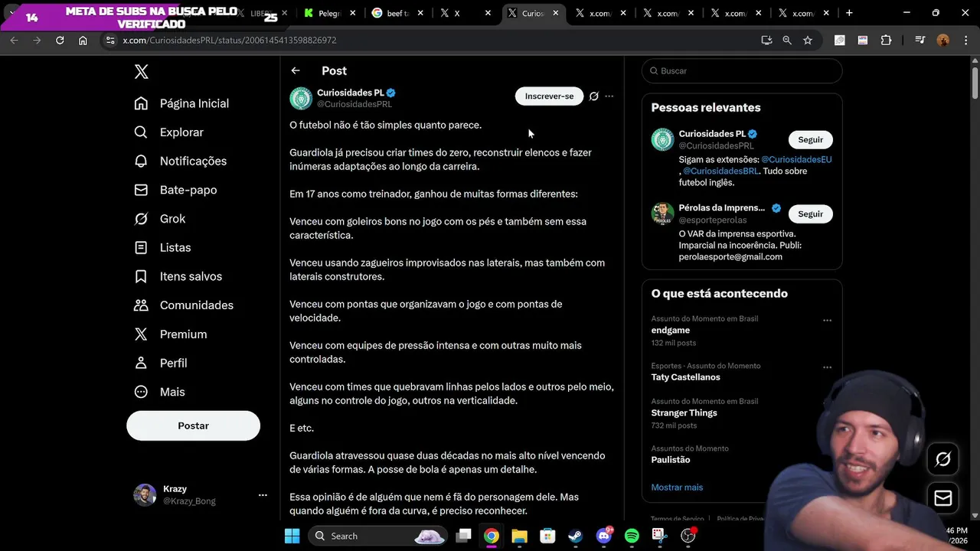Open the Stranger Things trend
This screenshot has width=980, height=551.
[684, 413]
